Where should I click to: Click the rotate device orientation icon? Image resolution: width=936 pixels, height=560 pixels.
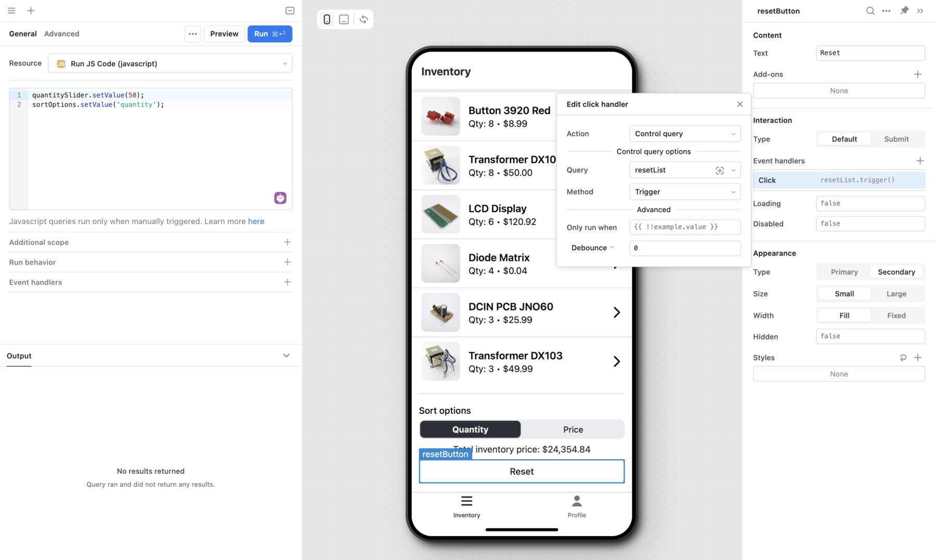tap(363, 19)
